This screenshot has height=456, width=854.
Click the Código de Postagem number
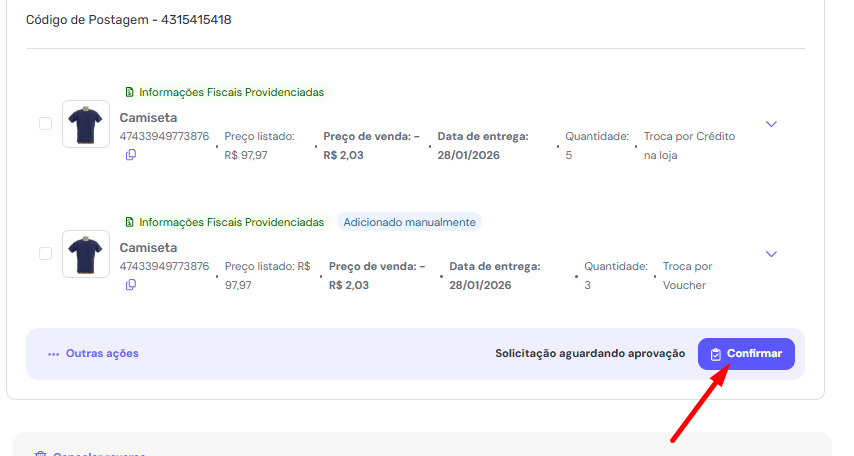point(196,19)
